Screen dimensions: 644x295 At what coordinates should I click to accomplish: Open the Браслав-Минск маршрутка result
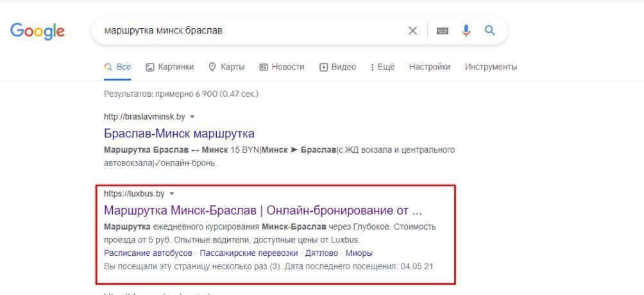[x=179, y=133]
